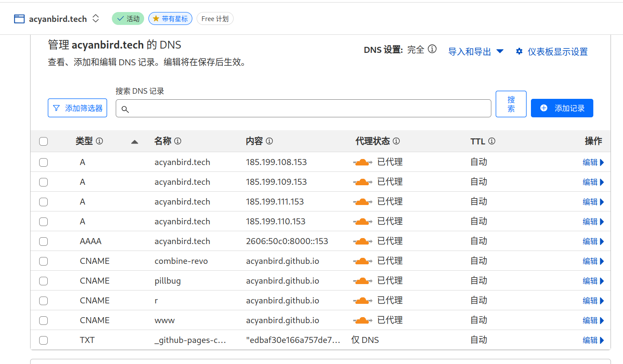Select checkbox for combine-revo CNAME record

(43, 261)
